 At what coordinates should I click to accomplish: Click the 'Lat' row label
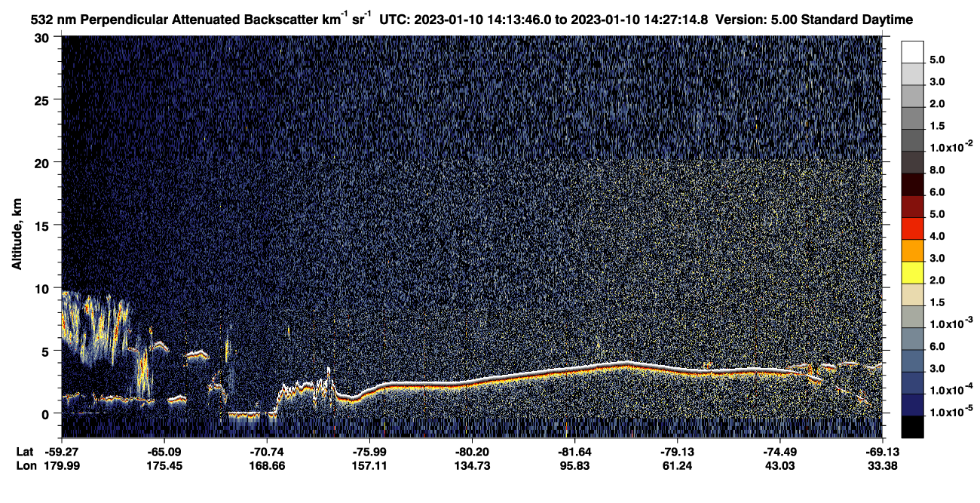click(x=25, y=452)
